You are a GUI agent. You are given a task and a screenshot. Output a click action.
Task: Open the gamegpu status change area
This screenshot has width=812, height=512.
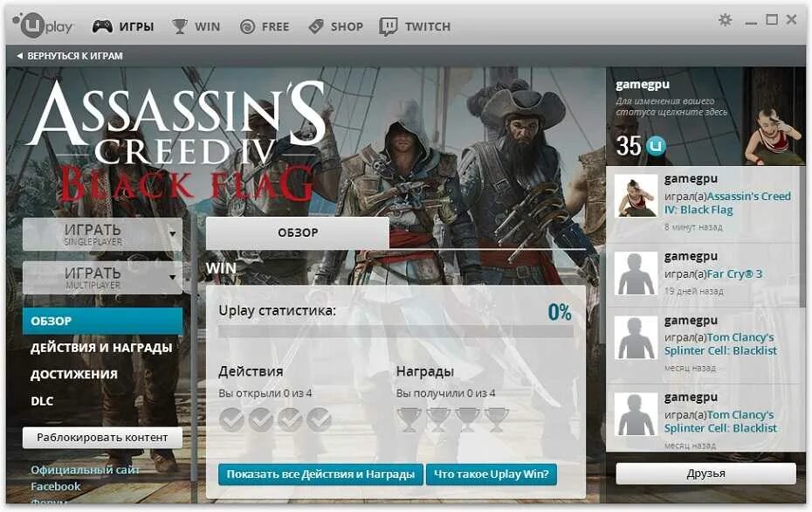click(671, 107)
